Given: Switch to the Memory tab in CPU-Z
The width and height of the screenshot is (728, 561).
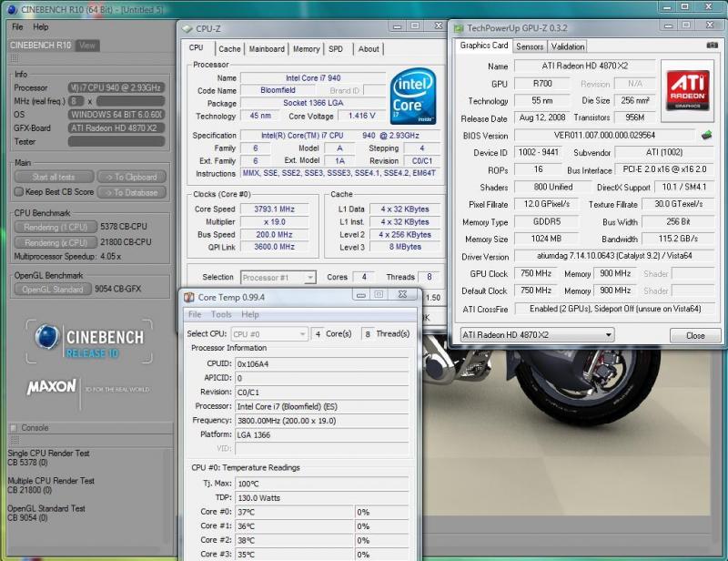Looking at the screenshot, I should 306,49.
